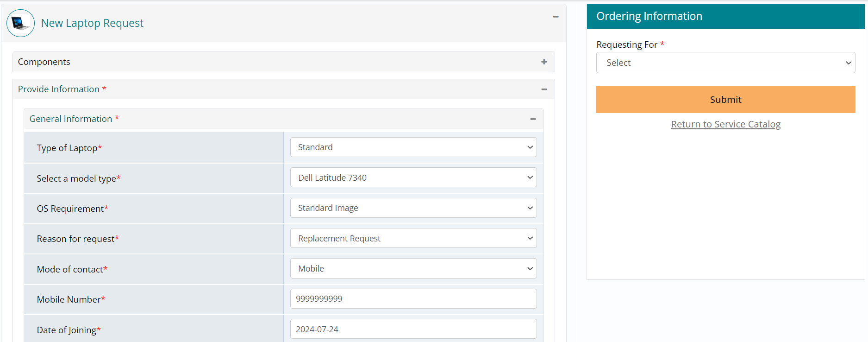Click the Date of Joining field
The image size is (868, 342).
(413, 329)
